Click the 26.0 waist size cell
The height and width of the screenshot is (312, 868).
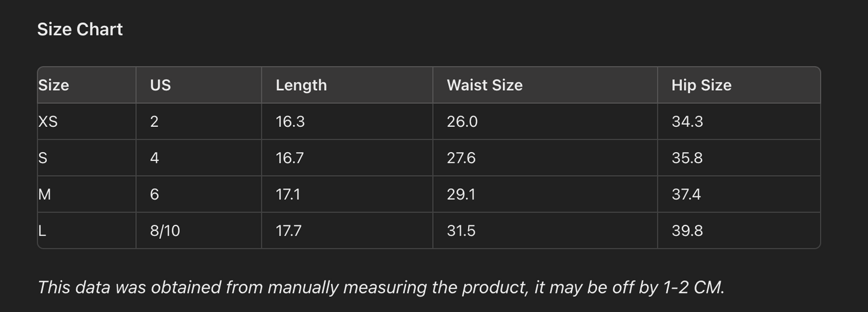tap(462, 122)
